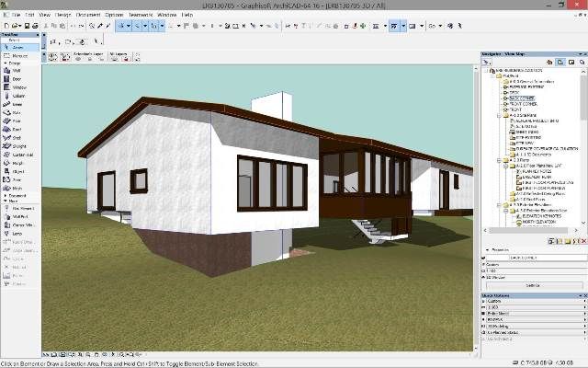
Task: Collapse the Properties section in Navigator
Action: click(x=488, y=249)
